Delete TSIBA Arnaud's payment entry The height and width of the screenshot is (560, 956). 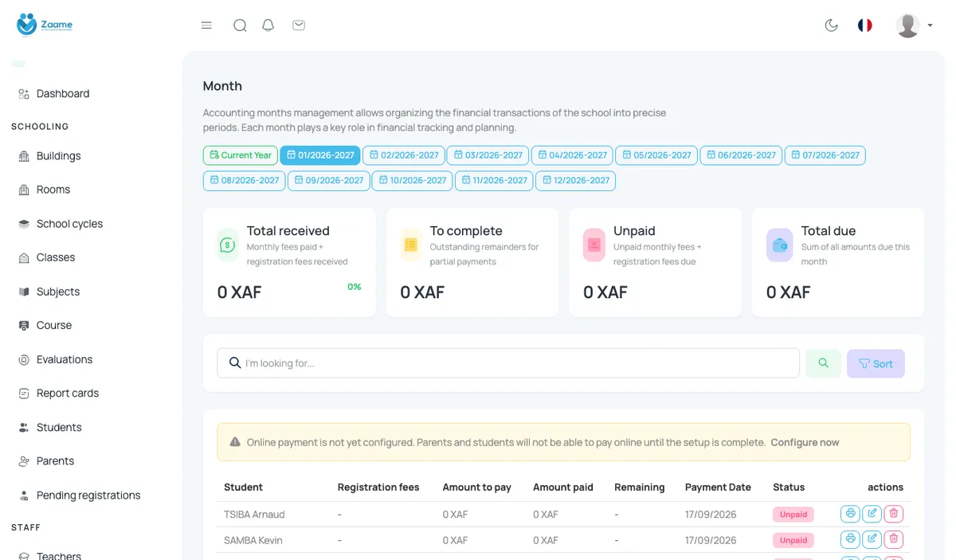(894, 514)
